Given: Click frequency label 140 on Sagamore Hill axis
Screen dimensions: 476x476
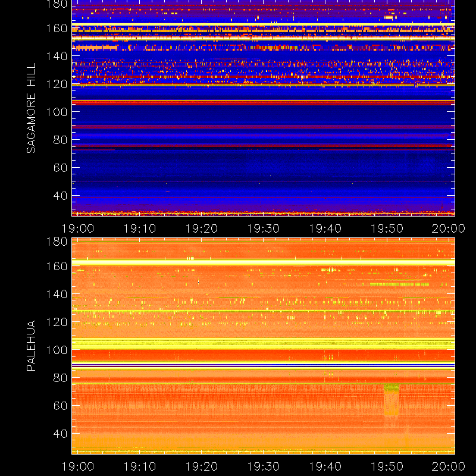Looking at the screenshot, I should pyautogui.click(x=57, y=56).
